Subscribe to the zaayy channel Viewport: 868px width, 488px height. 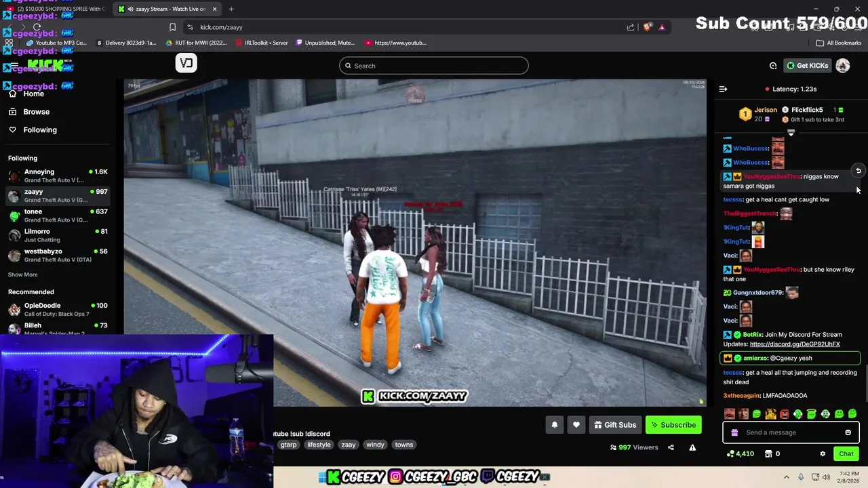tap(673, 425)
